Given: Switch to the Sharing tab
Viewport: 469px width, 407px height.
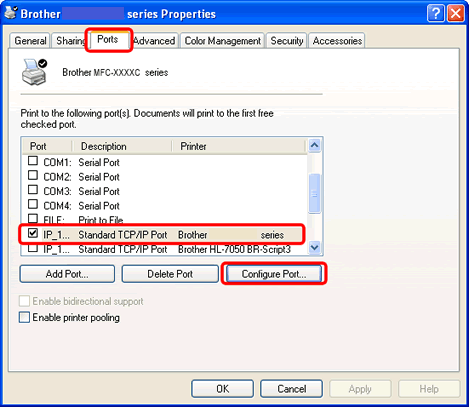Looking at the screenshot, I should point(69,41).
